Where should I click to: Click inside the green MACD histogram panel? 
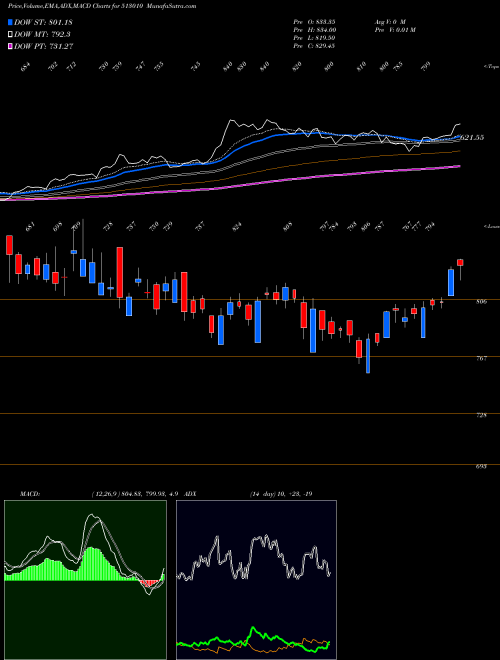pyautogui.click(x=85, y=580)
